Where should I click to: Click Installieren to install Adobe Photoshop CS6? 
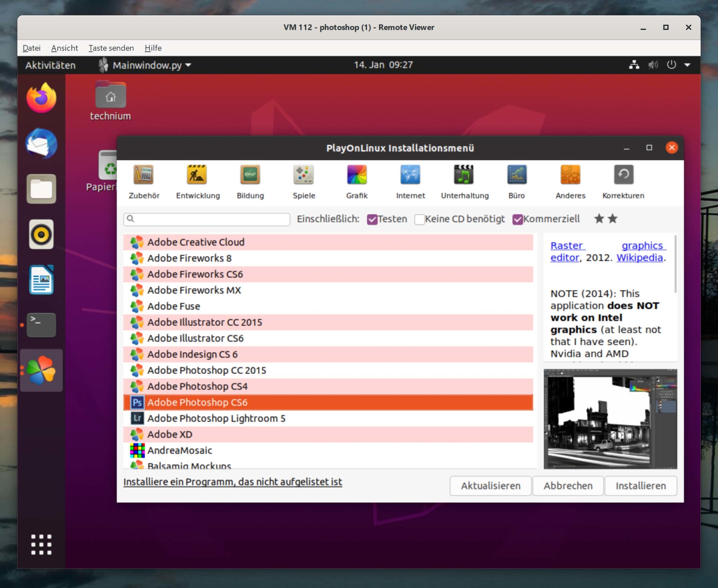pyautogui.click(x=641, y=486)
